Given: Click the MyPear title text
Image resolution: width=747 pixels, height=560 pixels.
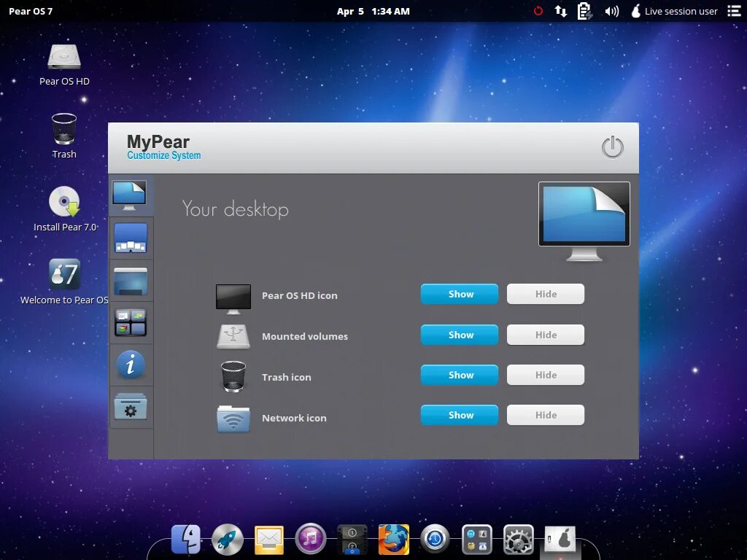Looking at the screenshot, I should click(158, 141).
